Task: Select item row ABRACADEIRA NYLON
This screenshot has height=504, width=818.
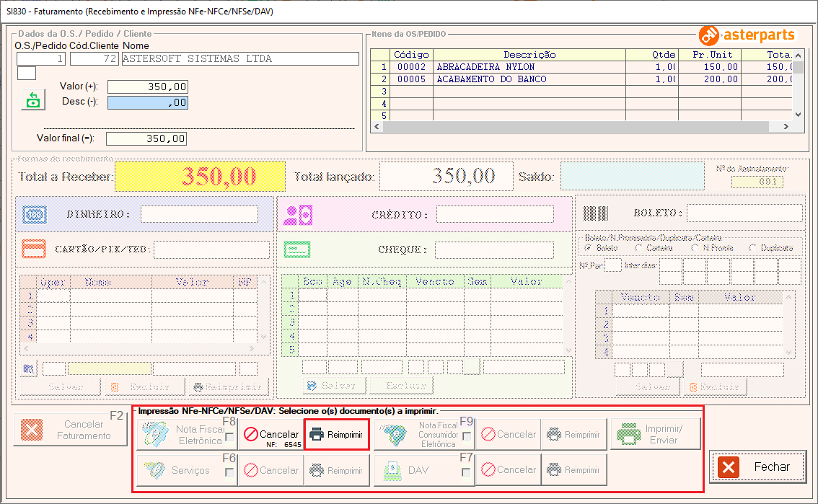Action: click(x=581, y=67)
